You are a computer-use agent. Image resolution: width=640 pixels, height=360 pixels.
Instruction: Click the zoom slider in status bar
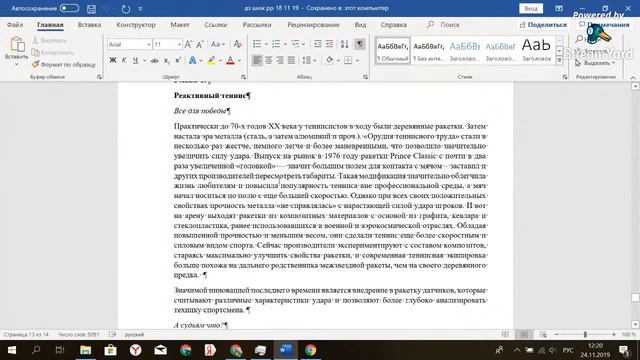click(x=585, y=334)
